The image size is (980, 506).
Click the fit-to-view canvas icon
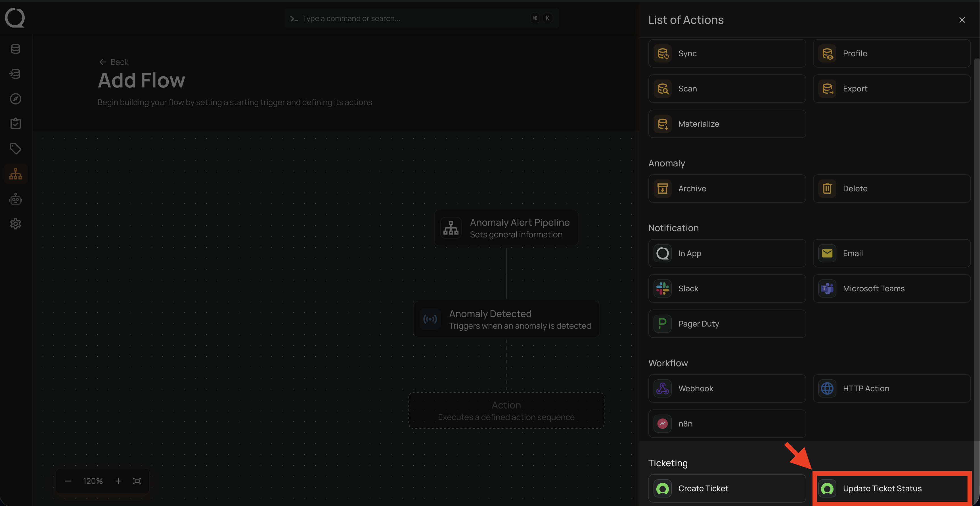(137, 481)
